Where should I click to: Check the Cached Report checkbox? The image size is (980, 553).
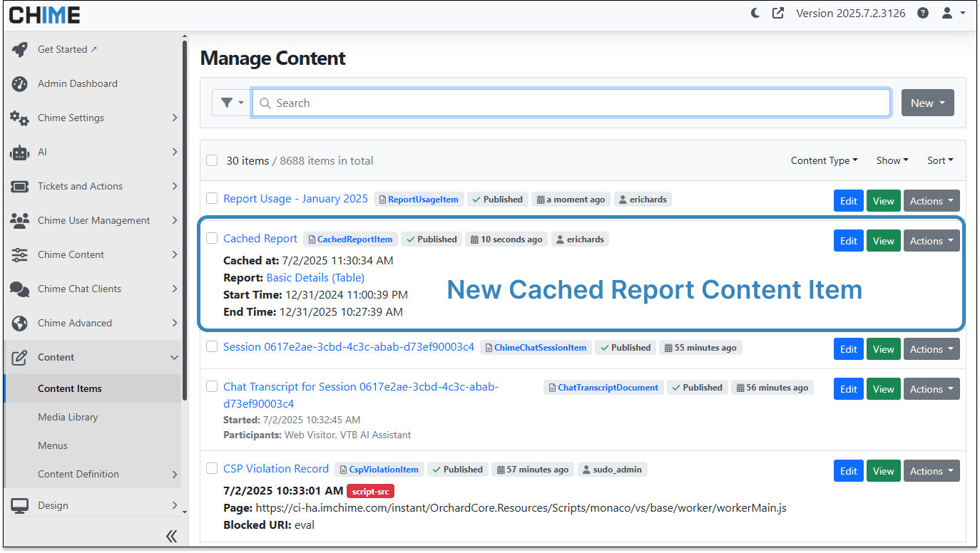click(x=212, y=238)
